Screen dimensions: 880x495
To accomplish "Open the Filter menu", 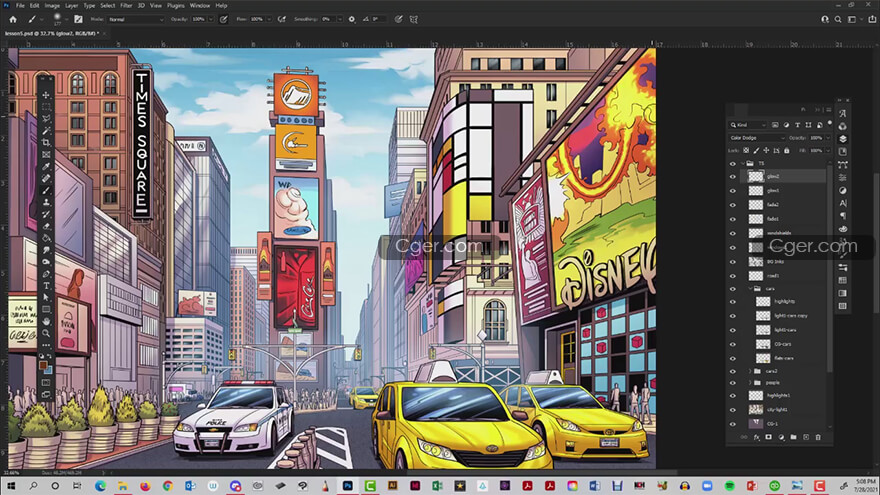I will [x=126, y=6].
